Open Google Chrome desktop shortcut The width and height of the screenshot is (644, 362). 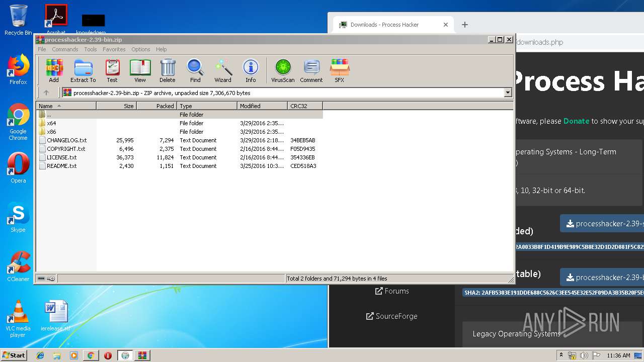18,122
